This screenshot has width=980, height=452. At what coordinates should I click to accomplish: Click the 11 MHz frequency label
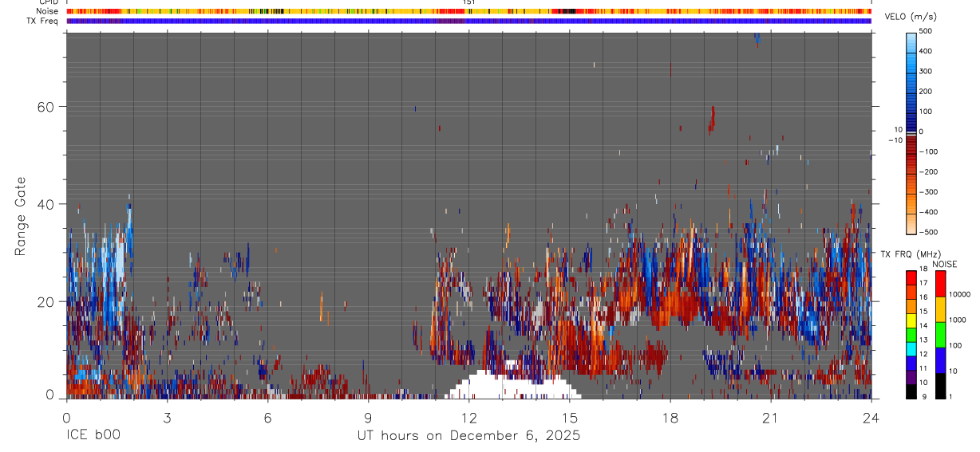(x=923, y=369)
